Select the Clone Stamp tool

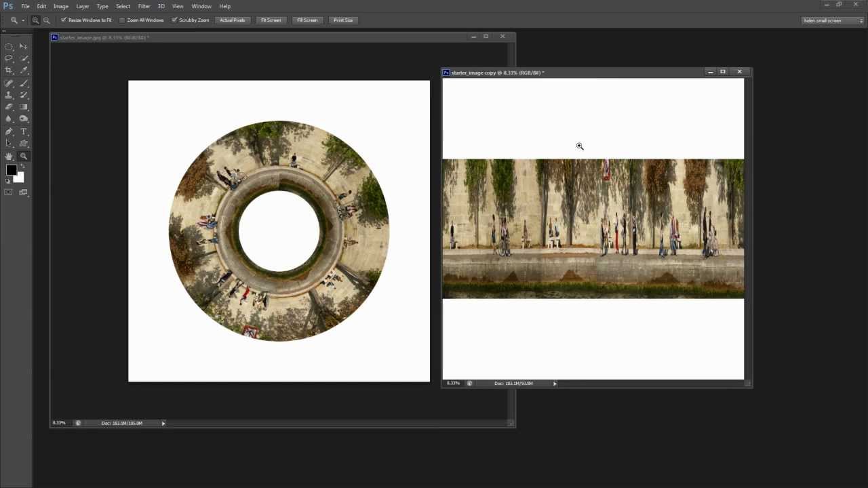tap(9, 95)
